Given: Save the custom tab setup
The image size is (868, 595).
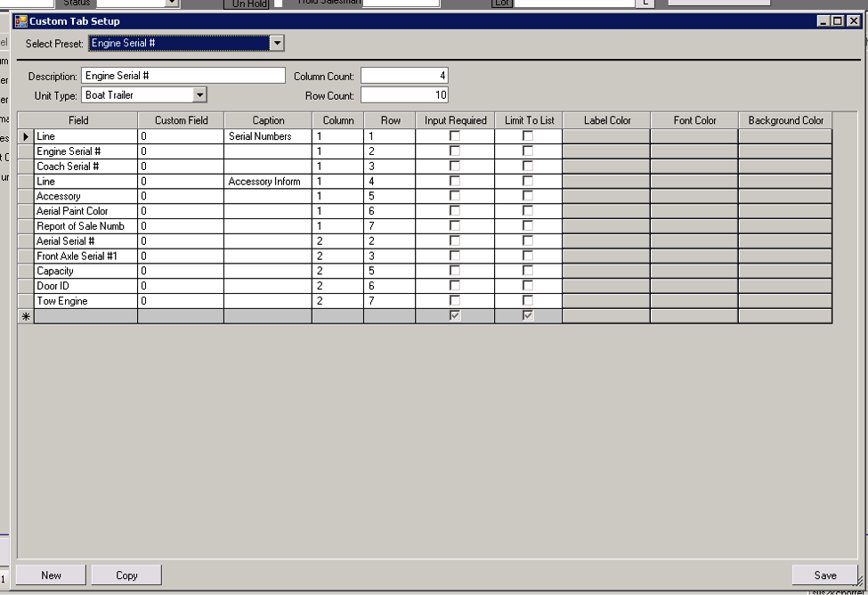Looking at the screenshot, I should pyautogui.click(x=825, y=575).
